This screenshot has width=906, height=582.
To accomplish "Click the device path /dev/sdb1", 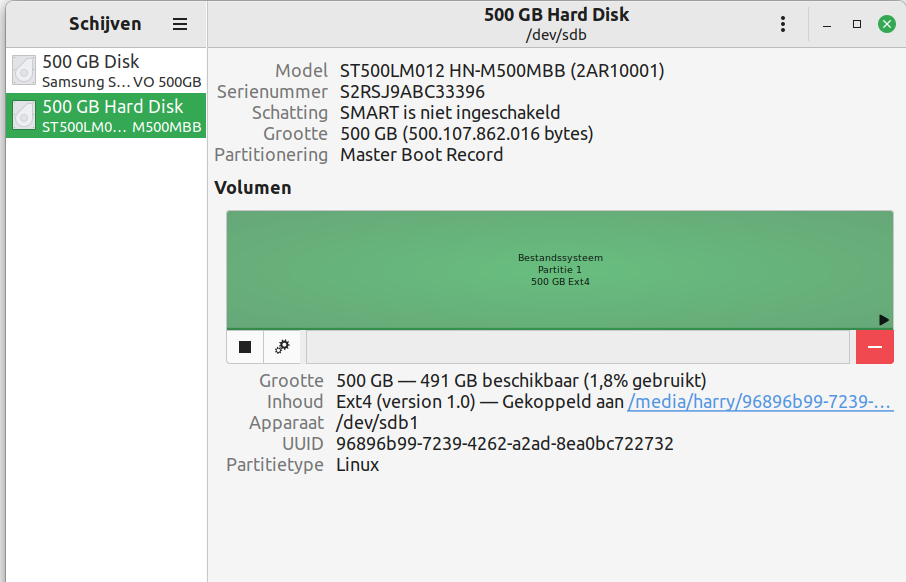I will tap(377, 423).
